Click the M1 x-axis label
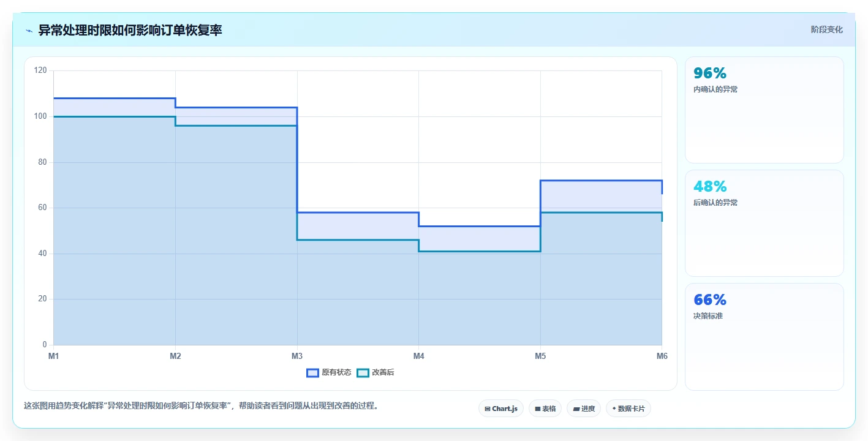868x441 pixels. pos(53,356)
